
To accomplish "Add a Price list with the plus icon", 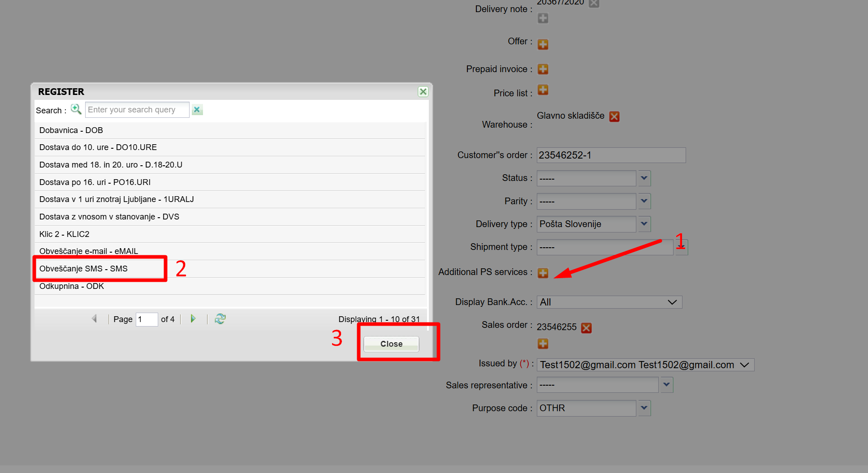I will click(543, 90).
